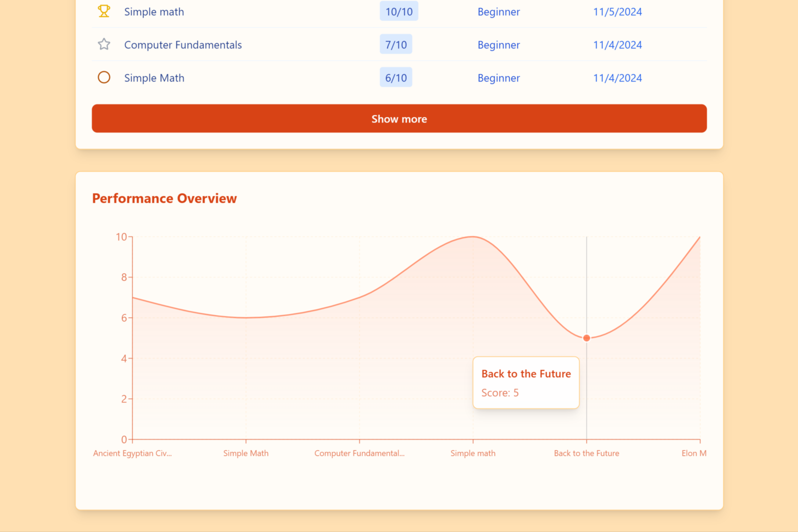The width and height of the screenshot is (798, 532).
Task: Click the Performance Overview heading
Action: coord(164,198)
